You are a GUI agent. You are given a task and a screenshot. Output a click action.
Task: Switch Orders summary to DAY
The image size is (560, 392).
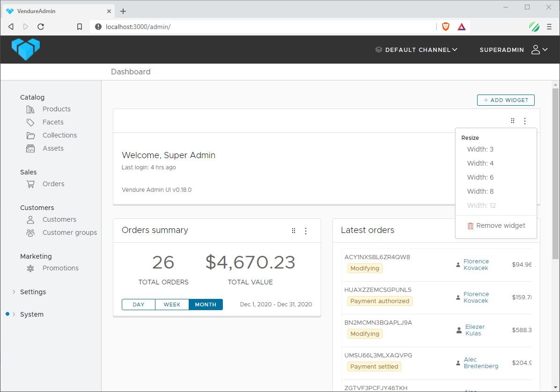pyautogui.click(x=139, y=305)
